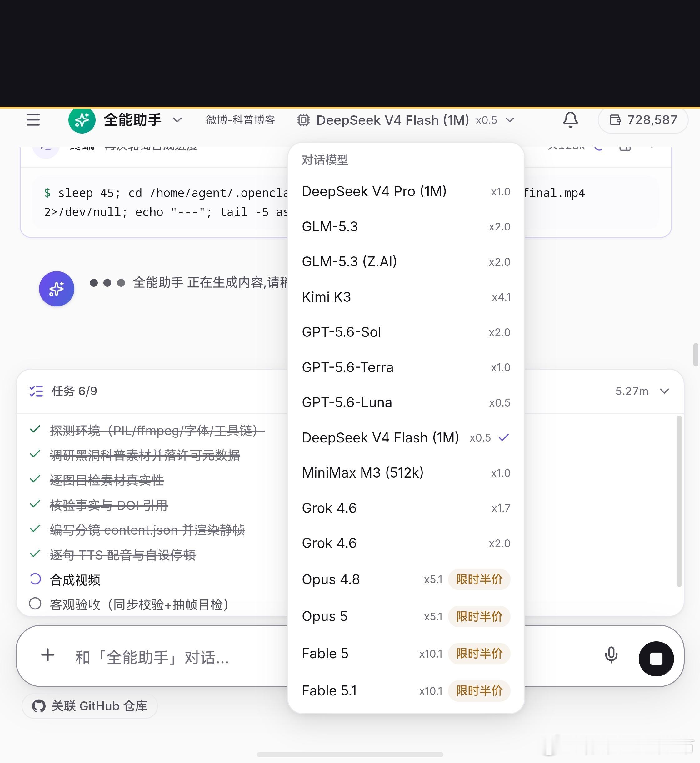
Task: Select checked DeepSeek V4 Flash (1M) entry
Action: click(406, 438)
